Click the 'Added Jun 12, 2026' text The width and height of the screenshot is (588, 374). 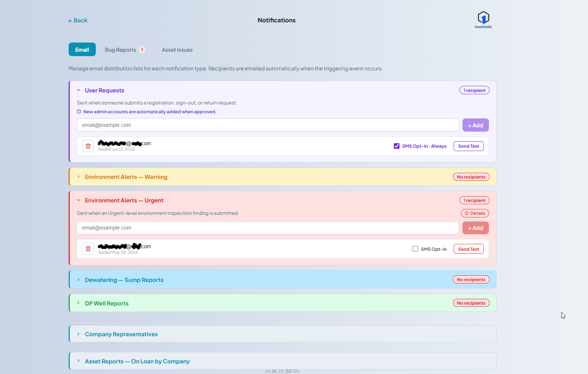[x=116, y=149]
